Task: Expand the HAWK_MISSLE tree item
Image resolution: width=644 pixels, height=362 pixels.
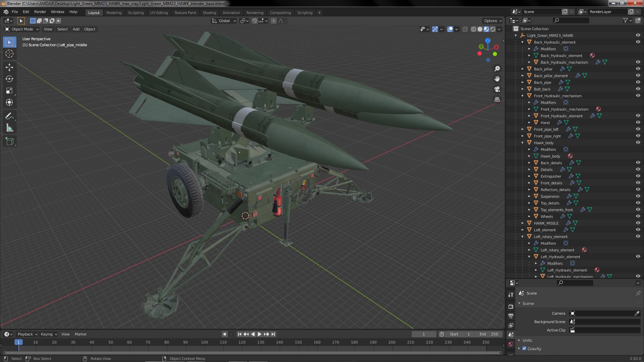Action: [x=522, y=223]
